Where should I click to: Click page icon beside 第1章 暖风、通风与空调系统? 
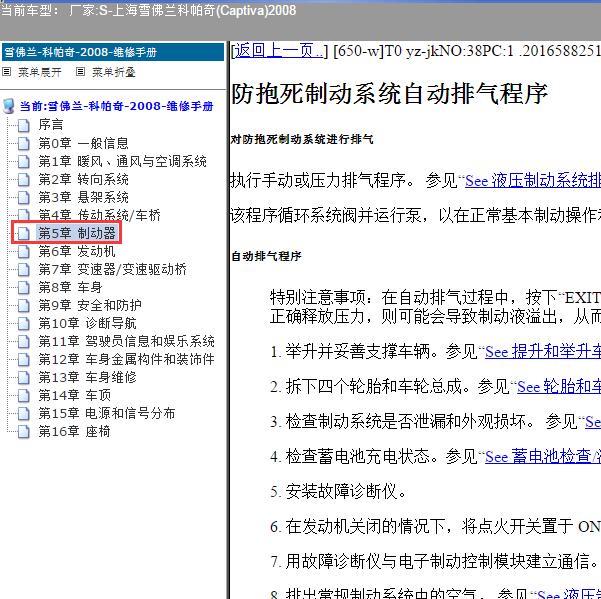(x=24, y=161)
